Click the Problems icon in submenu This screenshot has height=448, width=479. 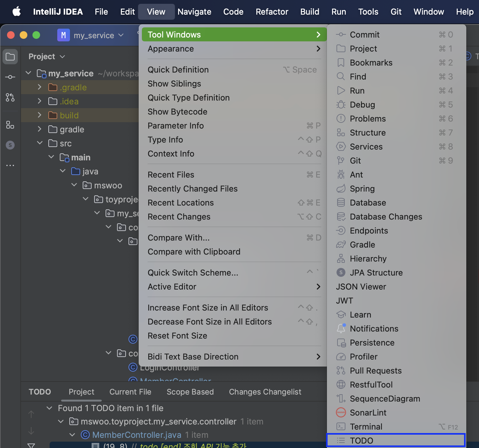[341, 119]
